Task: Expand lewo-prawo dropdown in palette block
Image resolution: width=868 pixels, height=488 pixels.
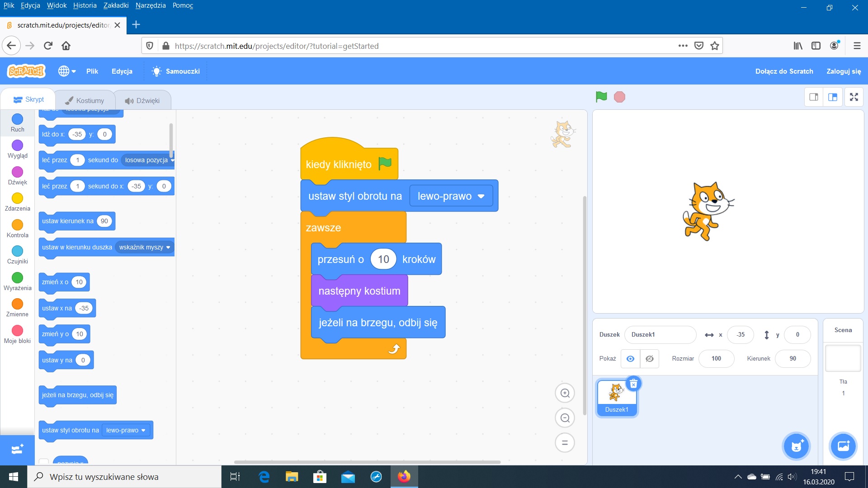Action: click(x=126, y=430)
